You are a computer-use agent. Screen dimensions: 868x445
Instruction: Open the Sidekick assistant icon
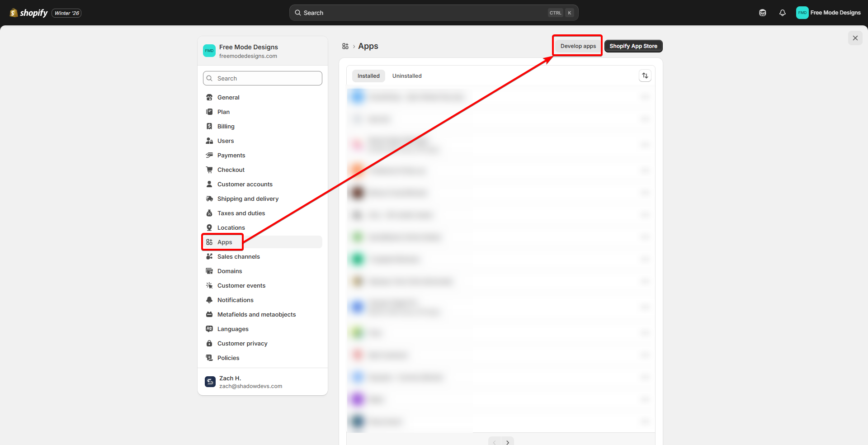pyautogui.click(x=762, y=13)
